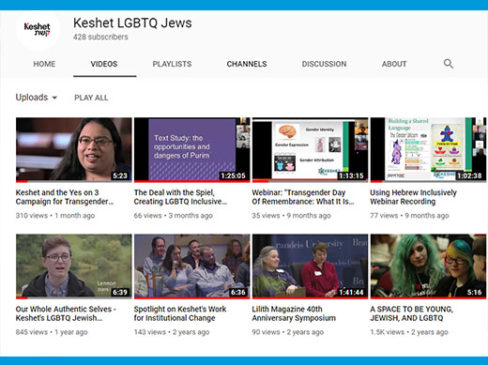Click the green-haired person video thumbnail
This screenshot has height=365, width=488.
(428, 266)
